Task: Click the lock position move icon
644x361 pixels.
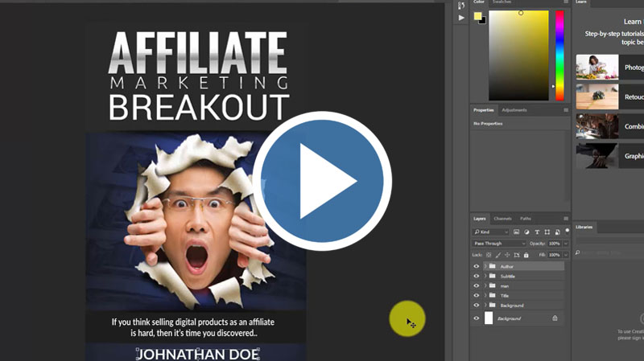Action: (506, 254)
